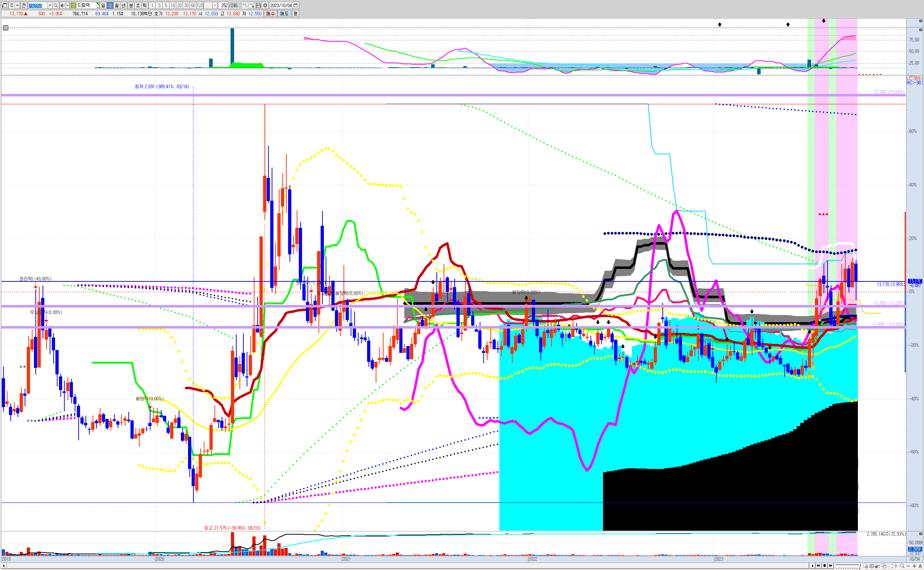This screenshot has height=570, width=924.
Task: Click the zoom magnifier icon at bottom
Action: (902, 566)
